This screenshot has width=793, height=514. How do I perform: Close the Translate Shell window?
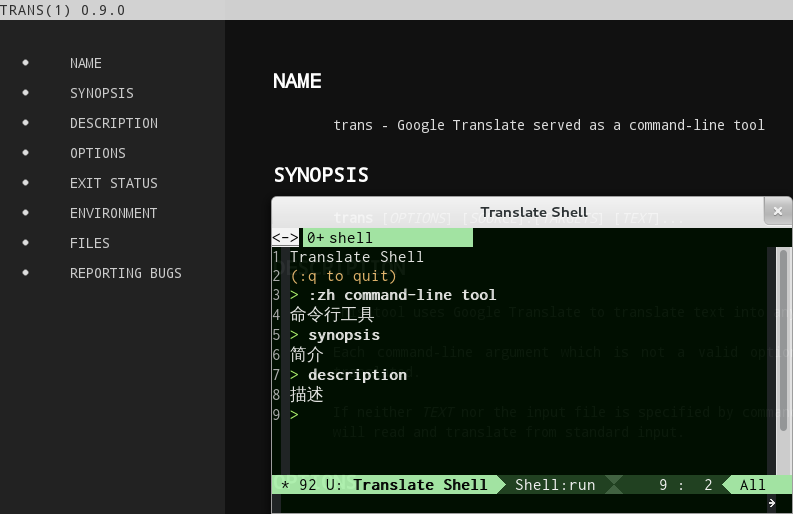(778, 211)
